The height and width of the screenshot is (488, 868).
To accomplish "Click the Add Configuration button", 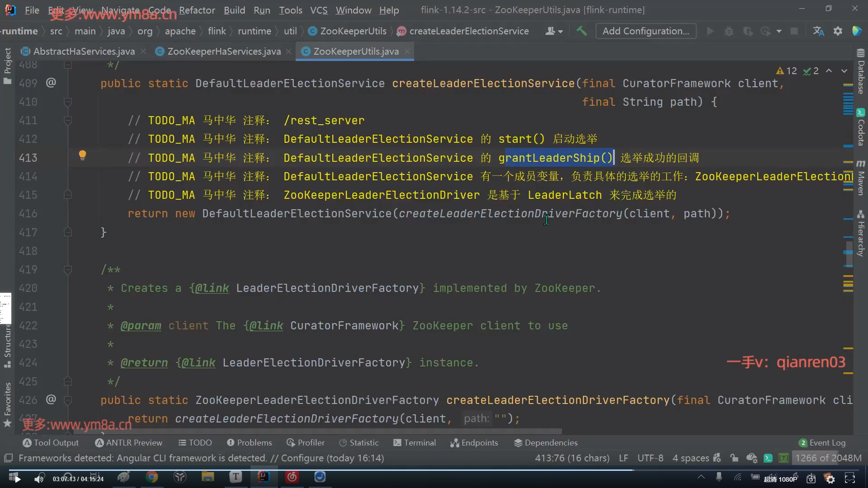I will pyautogui.click(x=646, y=31).
